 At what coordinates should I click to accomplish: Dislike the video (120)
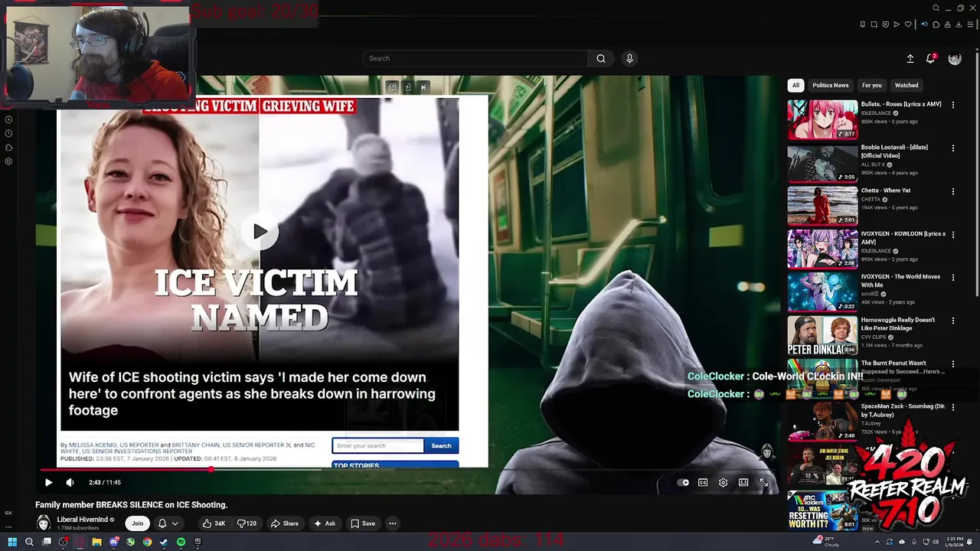tap(247, 523)
